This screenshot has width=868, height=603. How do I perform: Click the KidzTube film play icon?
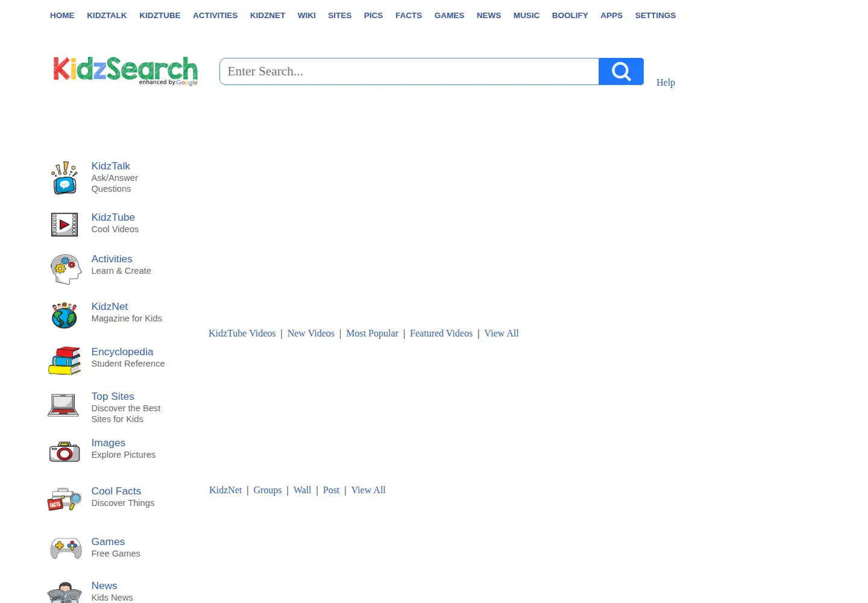coord(64,224)
